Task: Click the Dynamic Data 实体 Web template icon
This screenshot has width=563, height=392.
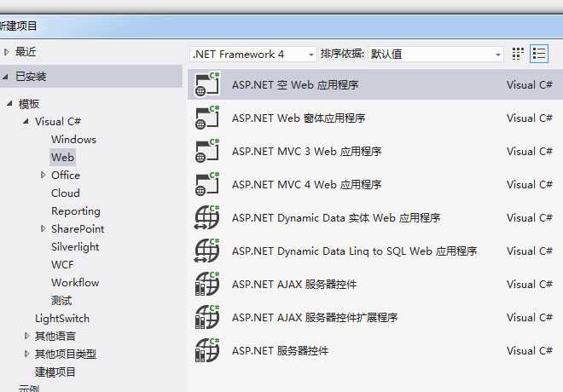Action: tap(207, 217)
